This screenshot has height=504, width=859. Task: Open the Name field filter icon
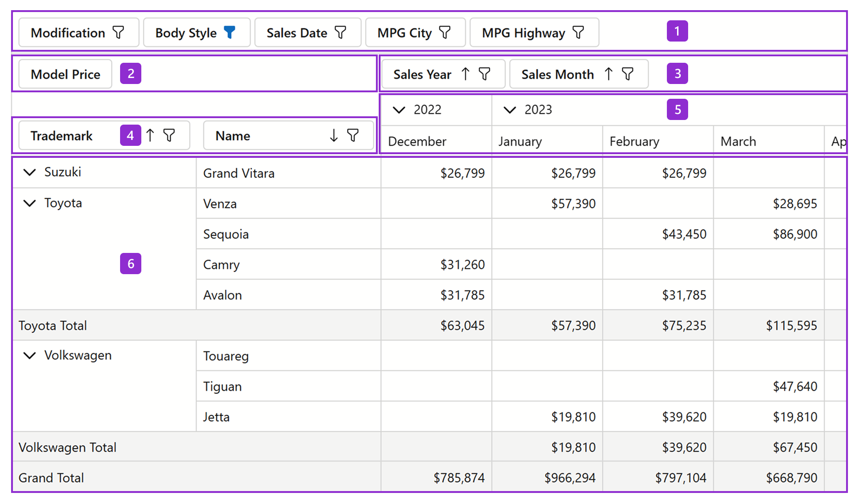pos(353,135)
